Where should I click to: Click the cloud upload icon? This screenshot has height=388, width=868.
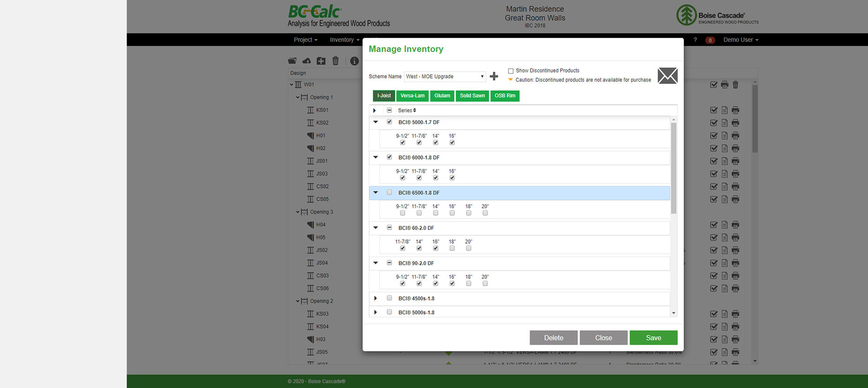[x=307, y=61]
